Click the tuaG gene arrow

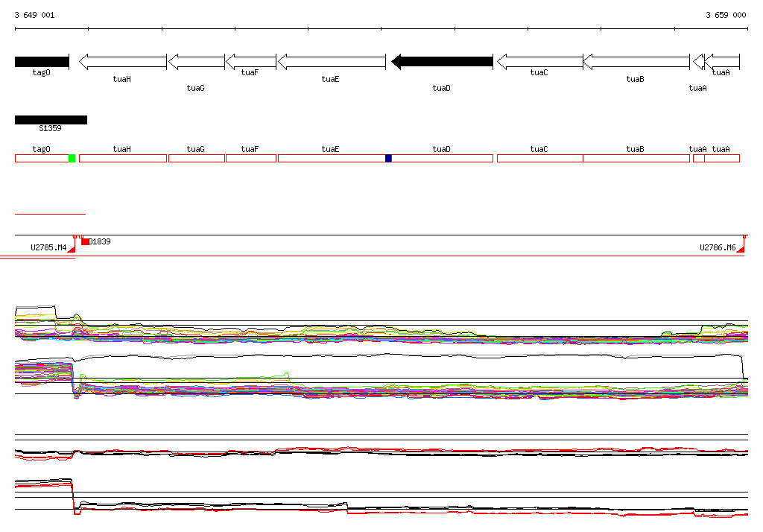tap(197, 62)
